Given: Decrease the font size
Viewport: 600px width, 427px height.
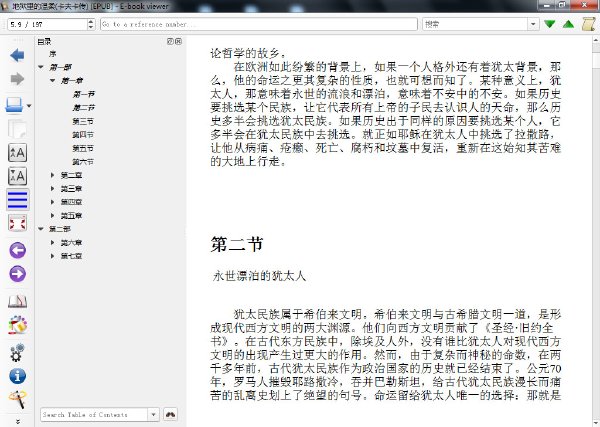Looking at the screenshot, I should tap(17, 176).
